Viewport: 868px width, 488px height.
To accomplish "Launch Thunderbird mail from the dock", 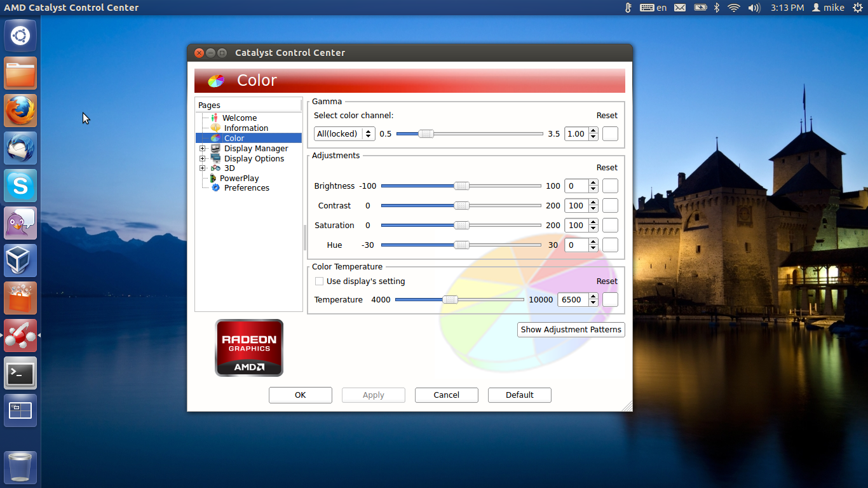I will tap(20, 148).
